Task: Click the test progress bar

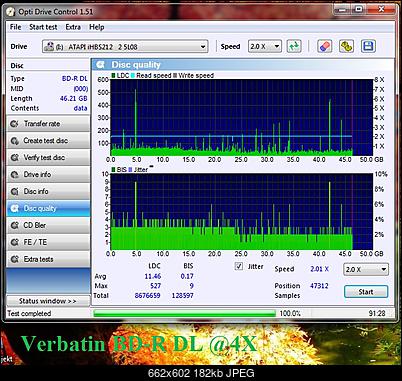Action: (184, 313)
